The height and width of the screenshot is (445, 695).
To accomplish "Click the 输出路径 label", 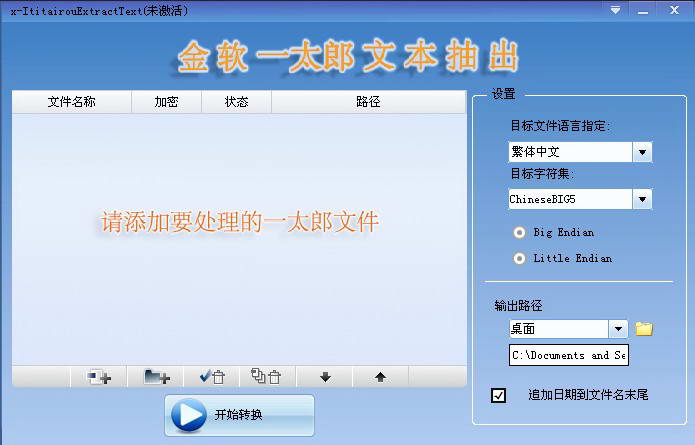I will (518, 305).
